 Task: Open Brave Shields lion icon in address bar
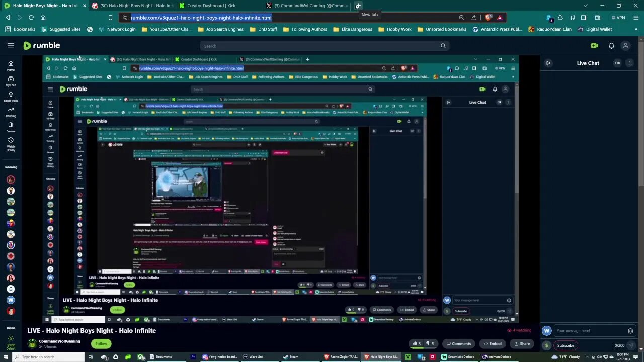coord(488,18)
